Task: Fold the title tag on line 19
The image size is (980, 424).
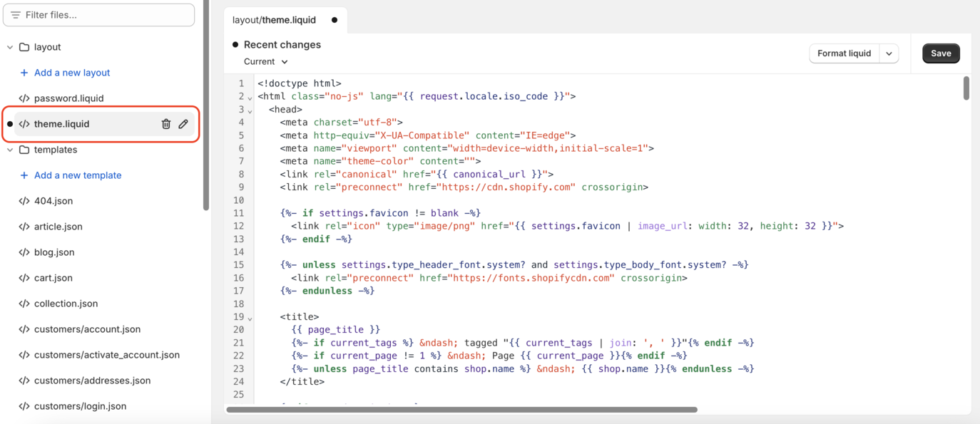Action: 250,318
